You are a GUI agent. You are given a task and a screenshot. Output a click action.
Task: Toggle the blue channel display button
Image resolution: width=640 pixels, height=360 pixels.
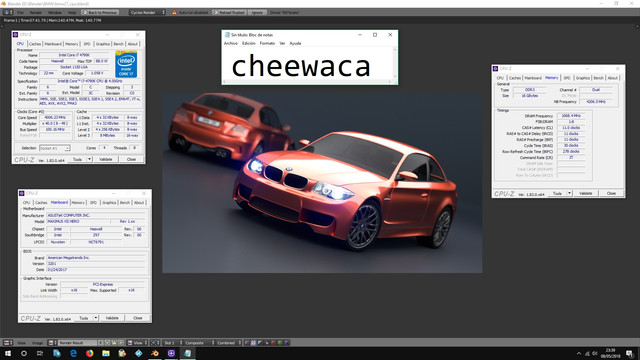pos(287,343)
